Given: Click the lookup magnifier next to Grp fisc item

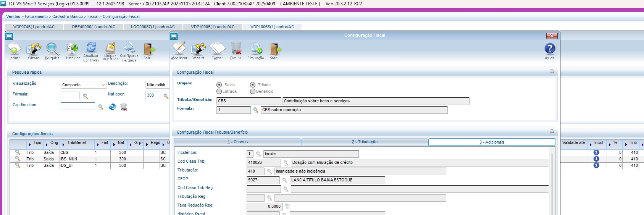Looking at the screenshot, I should click(101, 107).
